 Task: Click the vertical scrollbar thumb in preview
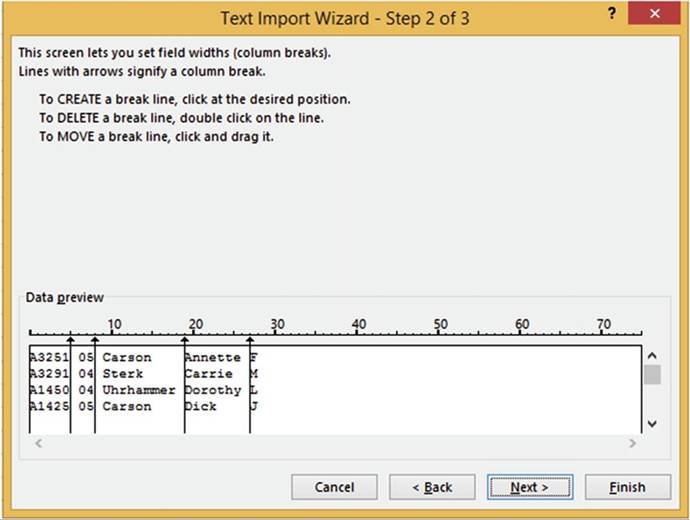[x=652, y=375]
